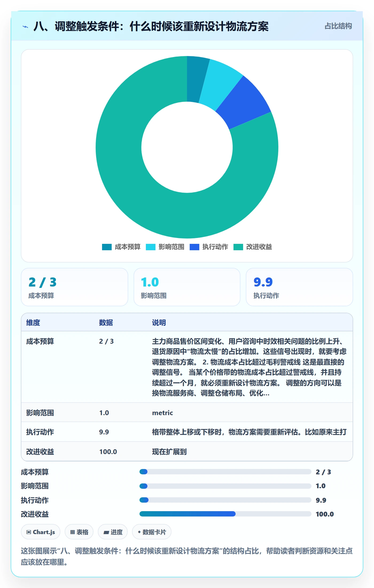Select the 执行动作 table row label
374x588 pixels.
click(x=40, y=432)
